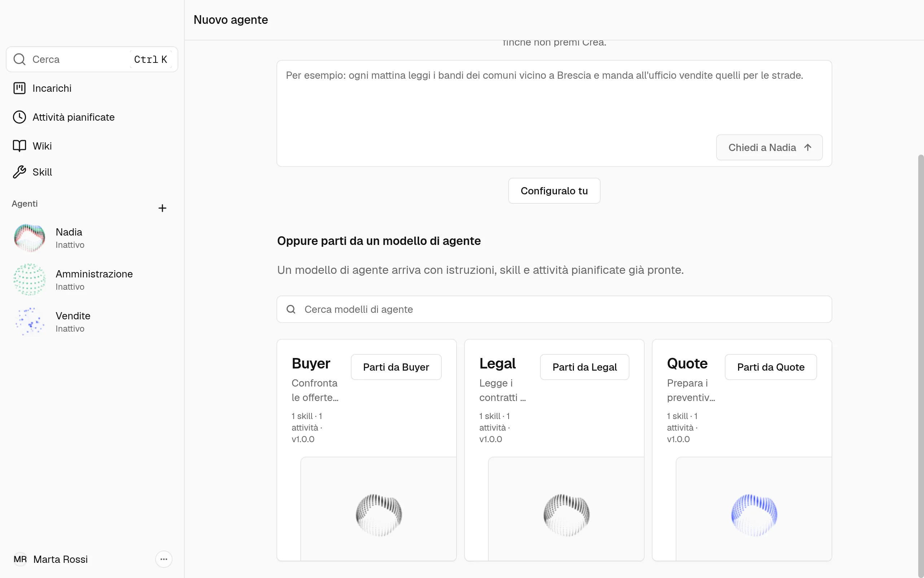Click the Legal template orb thumbnail
Screen dimensions: 924x578
click(x=566, y=515)
